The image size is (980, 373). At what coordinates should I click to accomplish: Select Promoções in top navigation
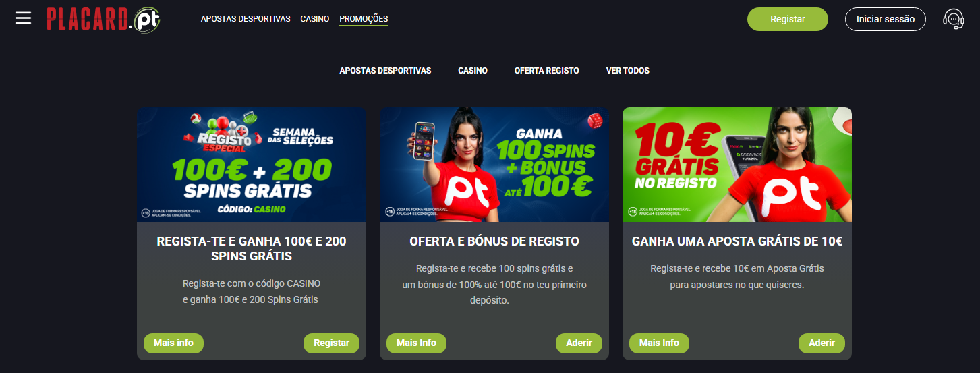point(364,19)
